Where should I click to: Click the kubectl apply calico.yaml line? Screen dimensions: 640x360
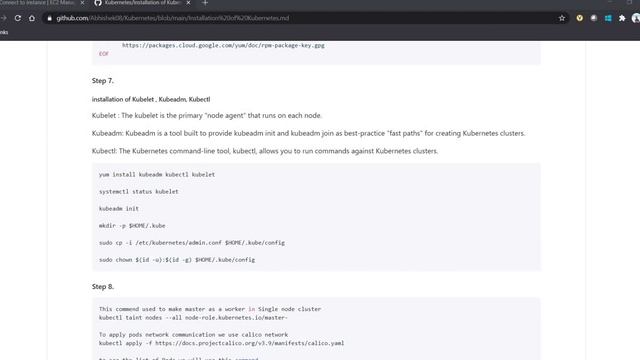221,343
